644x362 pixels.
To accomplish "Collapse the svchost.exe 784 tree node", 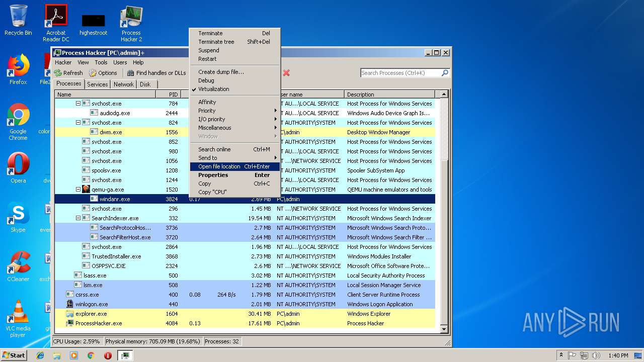I will (78, 104).
